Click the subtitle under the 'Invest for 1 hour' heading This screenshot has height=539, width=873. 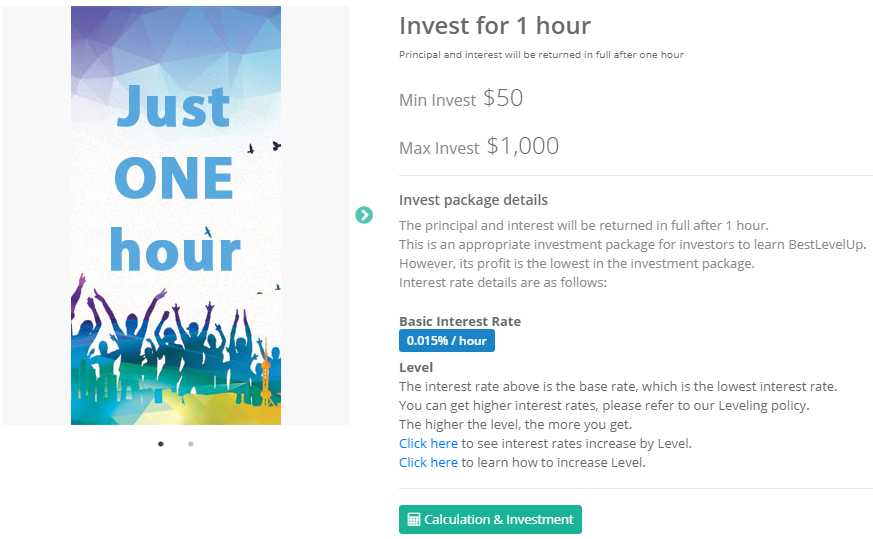pos(541,54)
